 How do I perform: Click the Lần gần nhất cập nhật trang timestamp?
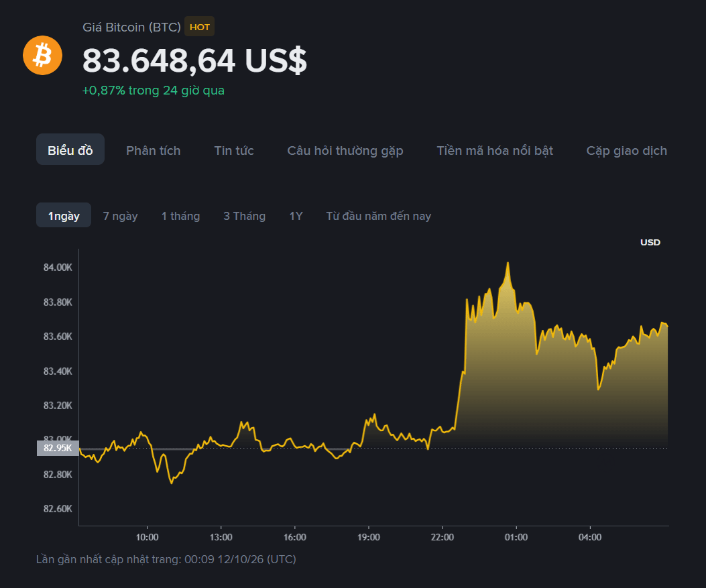tap(166, 559)
